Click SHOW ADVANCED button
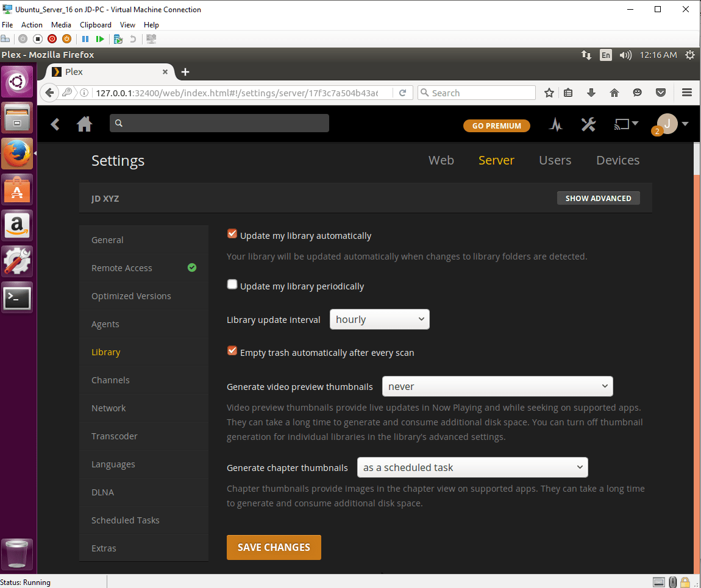Screen dimensions: 701x588 pyautogui.click(x=598, y=198)
